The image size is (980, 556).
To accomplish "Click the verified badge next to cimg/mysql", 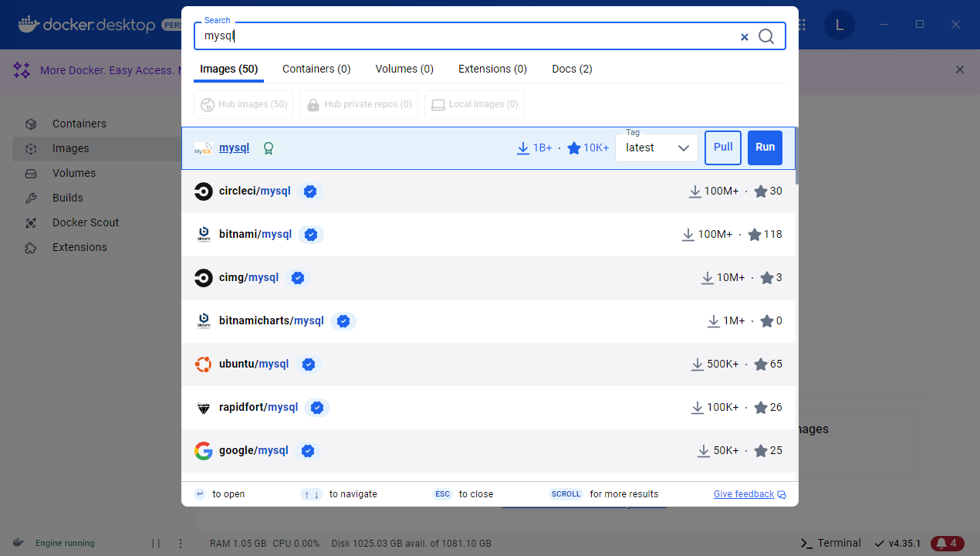I will 297,278.
